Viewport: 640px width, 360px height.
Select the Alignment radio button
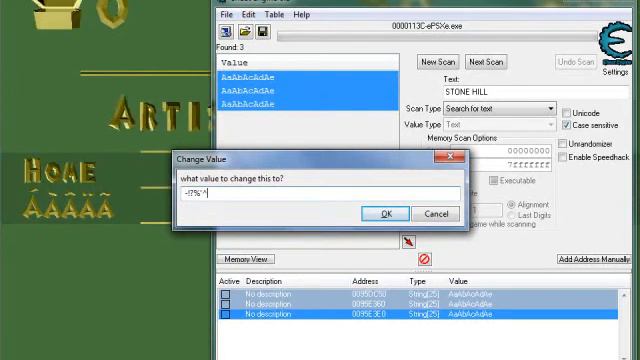pyautogui.click(x=511, y=204)
